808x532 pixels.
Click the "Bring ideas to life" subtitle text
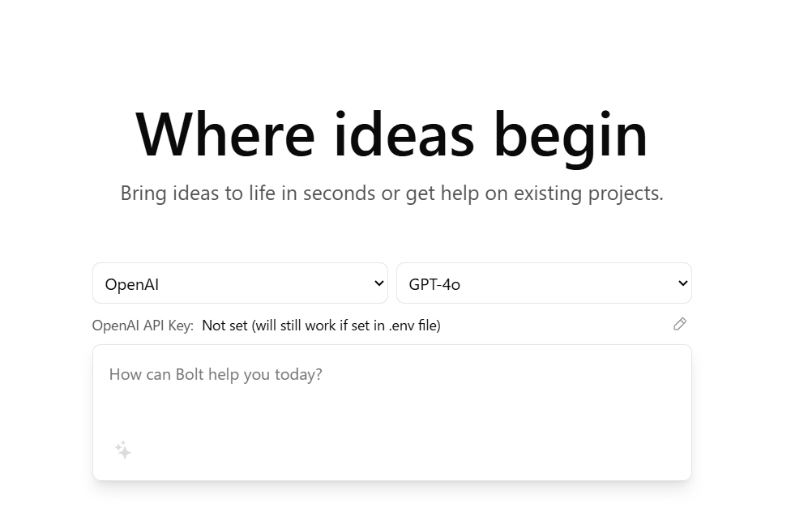point(391,194)
